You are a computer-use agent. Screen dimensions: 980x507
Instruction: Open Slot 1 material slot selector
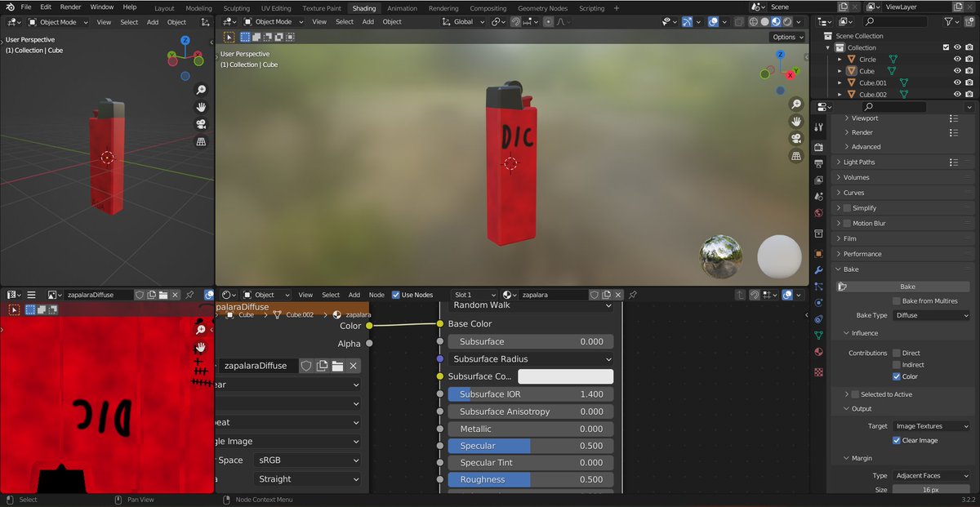[x=474, y=295]
